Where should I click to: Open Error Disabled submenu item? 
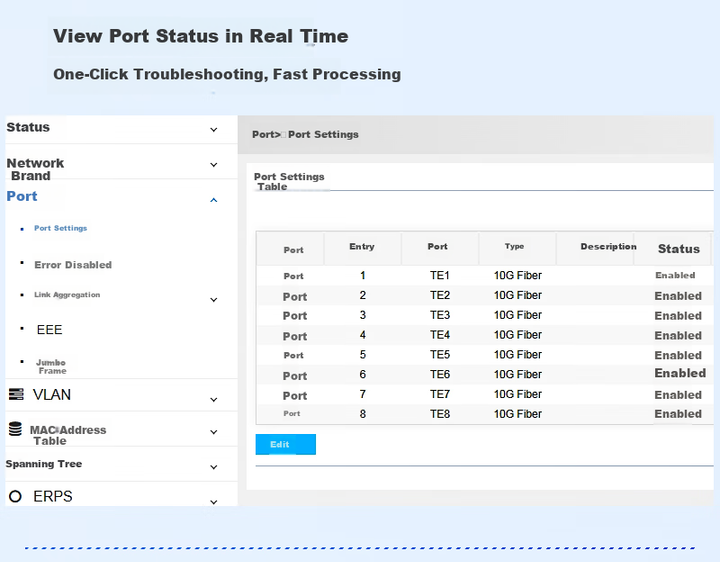click(73, 264)
